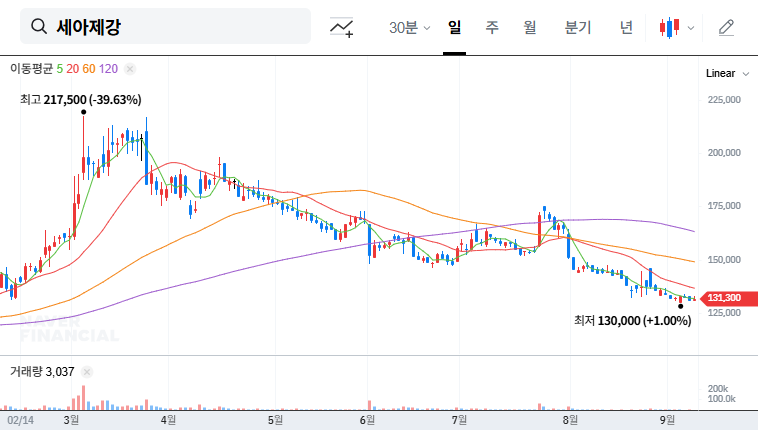Select the 일 daily tab
Image resolution: width=758 pixels, height=430 pixels.
coord(454,27)
